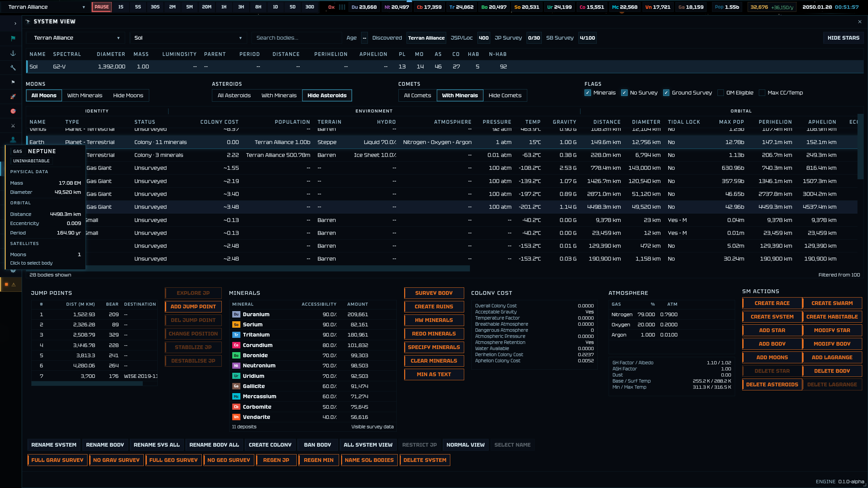Click the Mercassium Mc mineral icon
868x488 pixels.
236,396
